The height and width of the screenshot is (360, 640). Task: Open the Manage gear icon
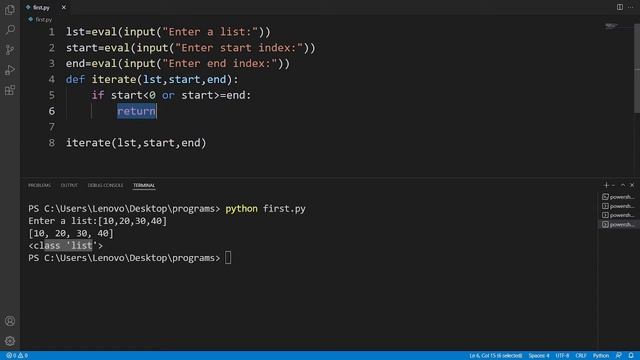[x=10, y=341]
